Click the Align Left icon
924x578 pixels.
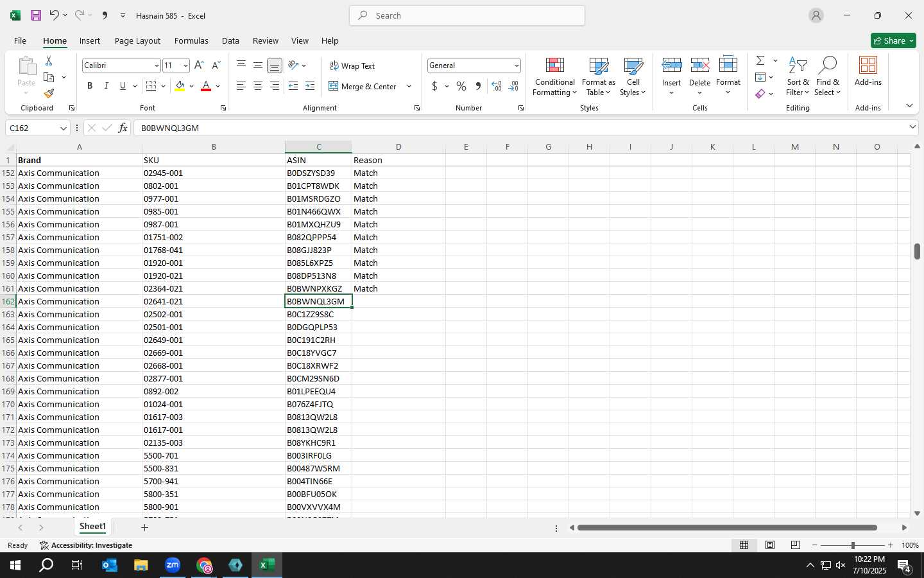click(x=241, y=86)
